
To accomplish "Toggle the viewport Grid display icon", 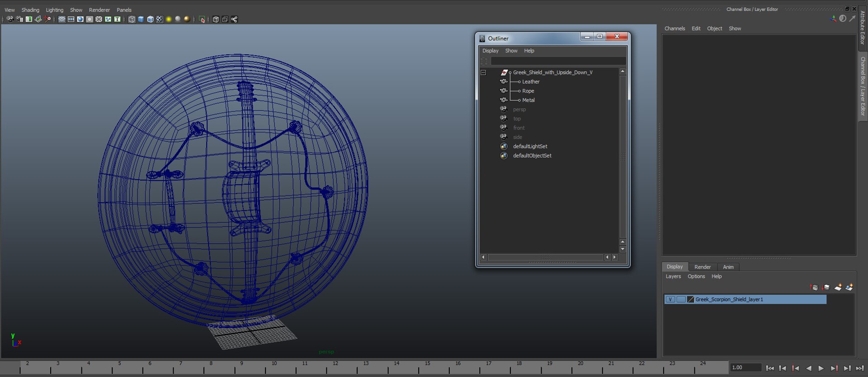I will (62, 19).
